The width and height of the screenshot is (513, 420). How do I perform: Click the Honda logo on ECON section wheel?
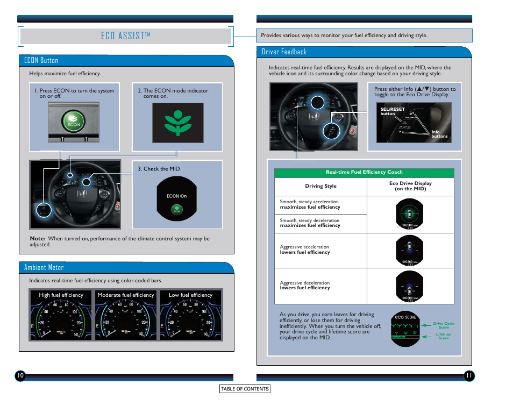(x=81, y=194)
